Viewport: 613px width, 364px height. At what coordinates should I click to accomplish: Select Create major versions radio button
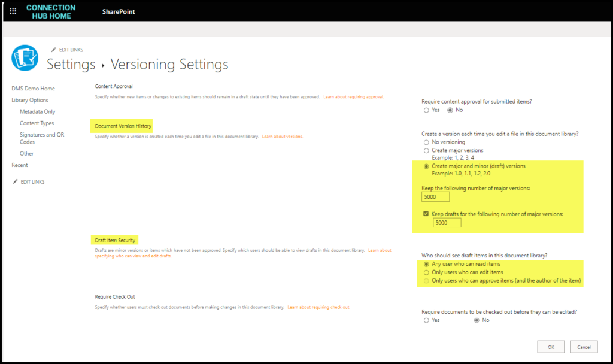click(x=426, y=150)
